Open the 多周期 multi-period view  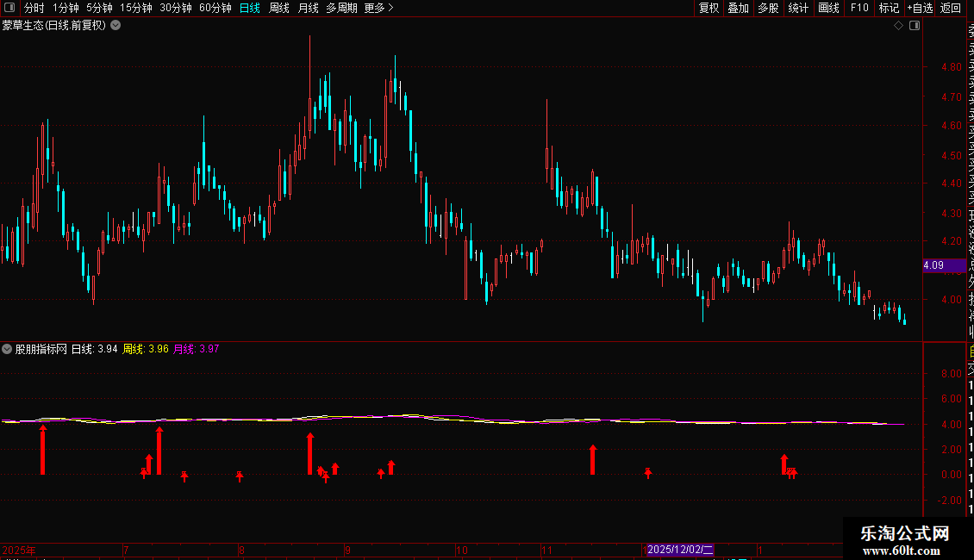tap(341, 8)
